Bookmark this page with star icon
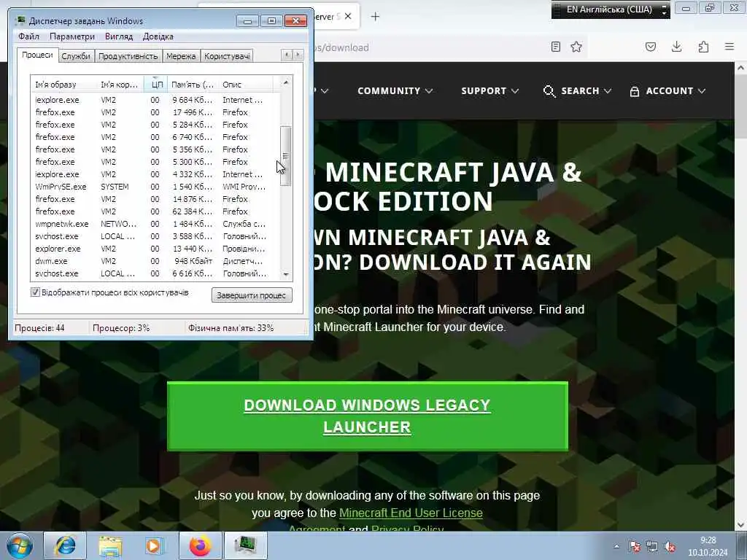Image resolution: width=747 pixels, height=560 pixels. (576, 47)
